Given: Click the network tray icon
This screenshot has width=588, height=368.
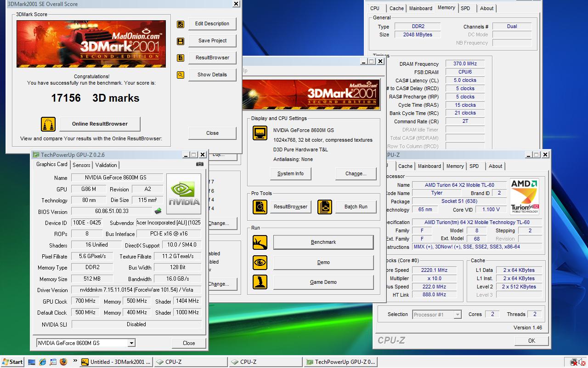Looking at the screenshot, I should (574, 362).
